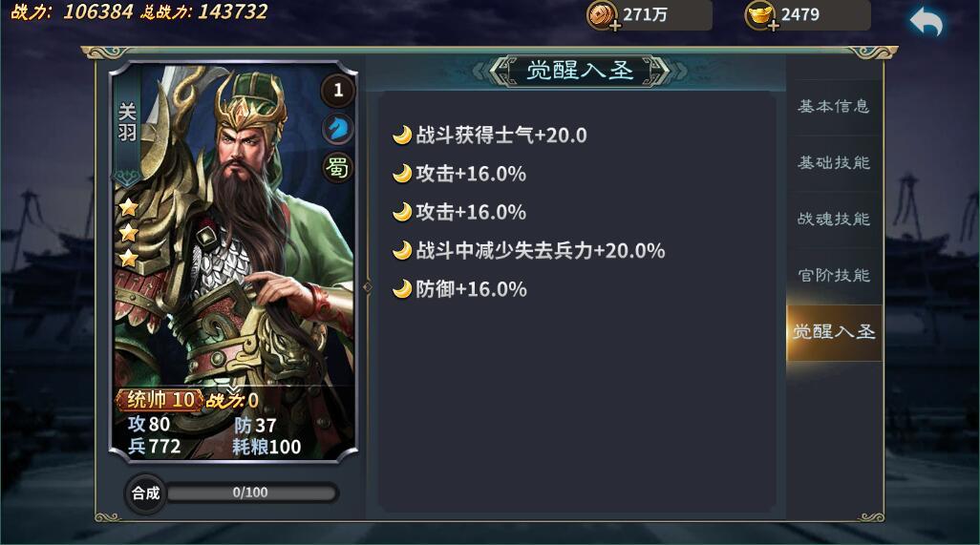
Task: Tap the 蜀 faction badge
Action: 338,167
